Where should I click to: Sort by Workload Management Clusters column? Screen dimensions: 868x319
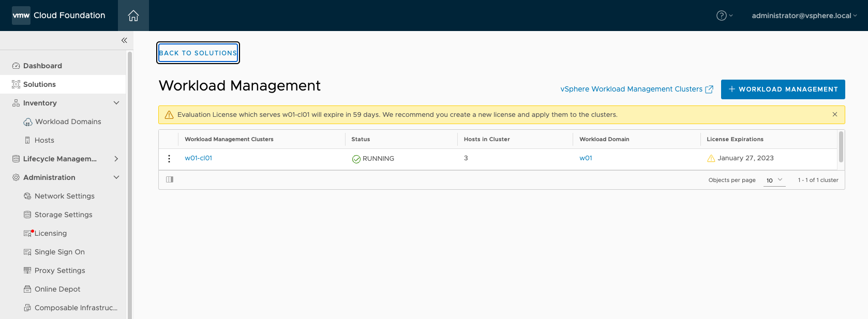point(229,139)
